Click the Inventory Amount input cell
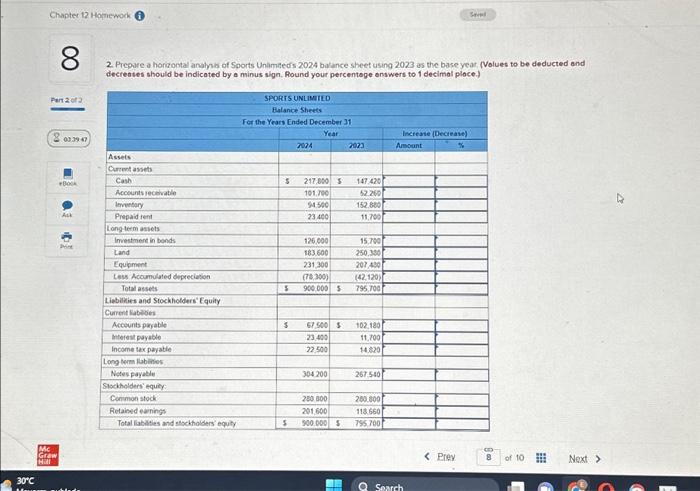 408,205
